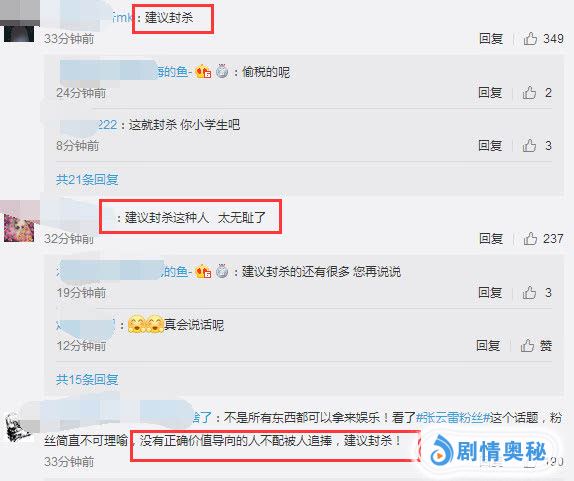Click the 赞 thumbs-up on 真会说话呢 reply
The height and width of the screenshot is (481, 574).
pos(536,345)
